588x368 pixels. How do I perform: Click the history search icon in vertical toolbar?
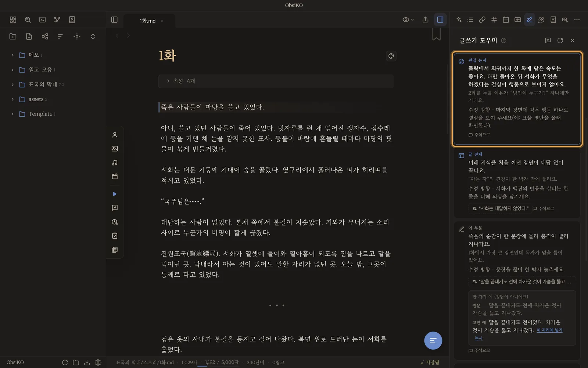(x=115, y=222)
